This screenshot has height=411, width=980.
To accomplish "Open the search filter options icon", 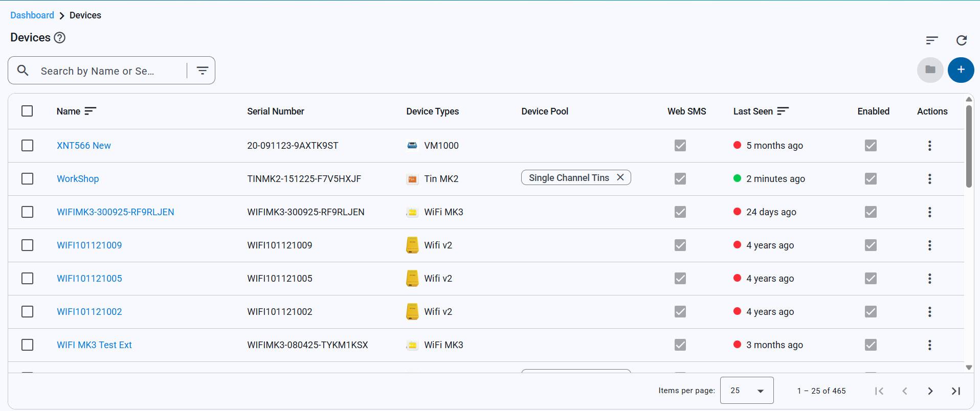I will 203,71.
